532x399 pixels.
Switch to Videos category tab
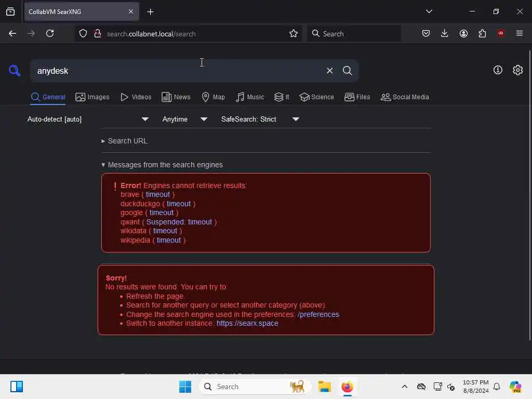(x=136, y=97)
